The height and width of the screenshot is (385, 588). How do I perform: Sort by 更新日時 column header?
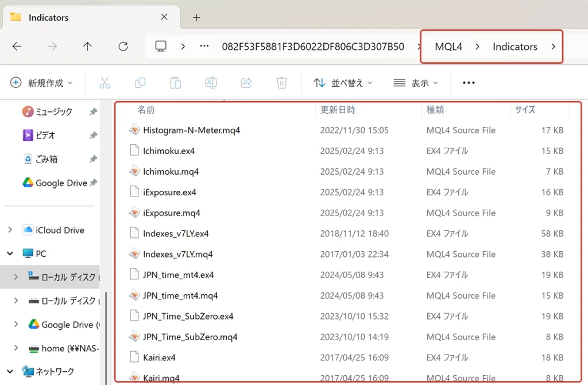pyautogui.click(x=338, y=110)
